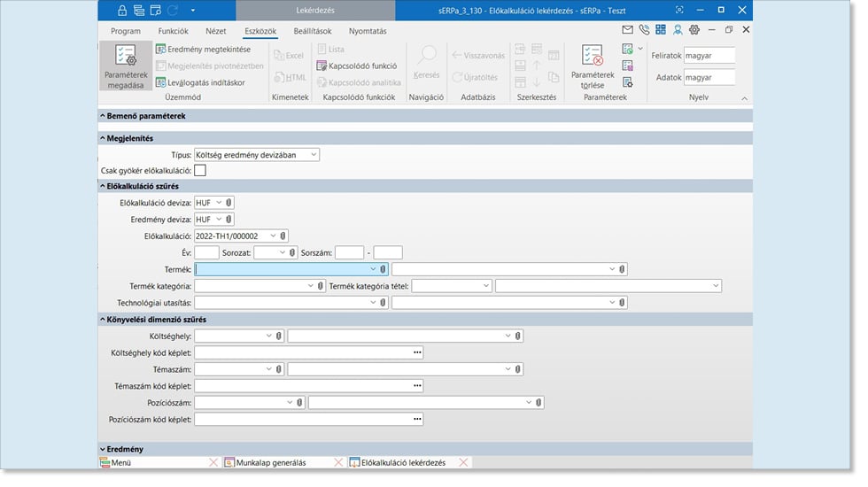868x487 pixels.
Task: Click the lock icon in the title bar
Action: [x=122, y=10]
